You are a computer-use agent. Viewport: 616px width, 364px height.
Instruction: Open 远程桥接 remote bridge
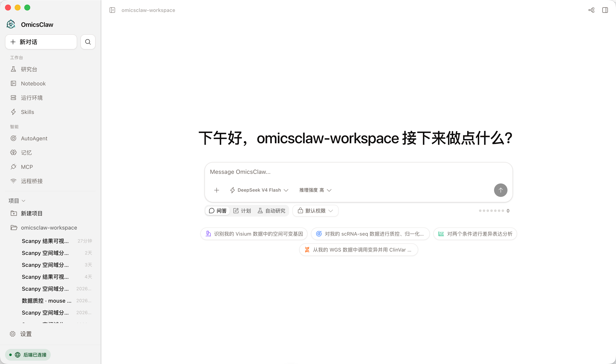(50, 181)
